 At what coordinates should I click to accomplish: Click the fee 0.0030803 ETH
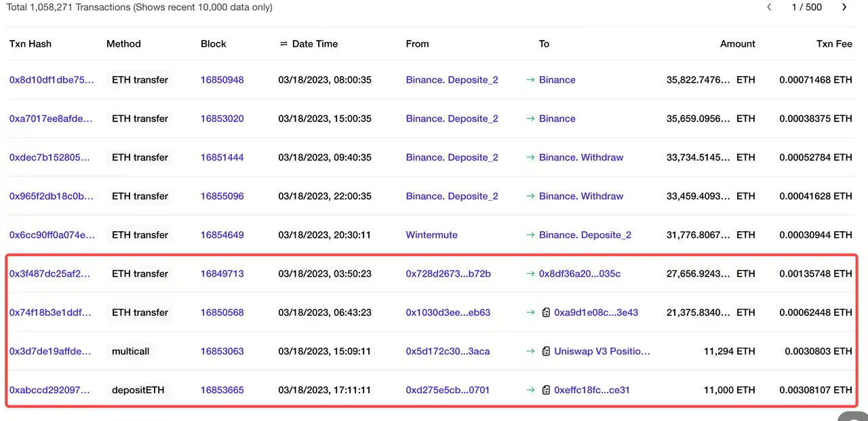818,351
